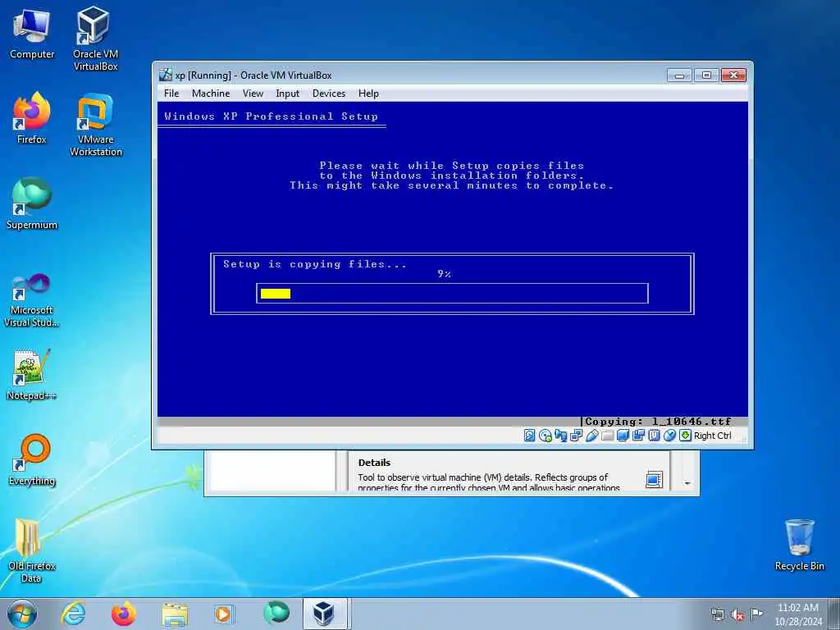Select the Everything desktop shortcut

coord(32,459)
